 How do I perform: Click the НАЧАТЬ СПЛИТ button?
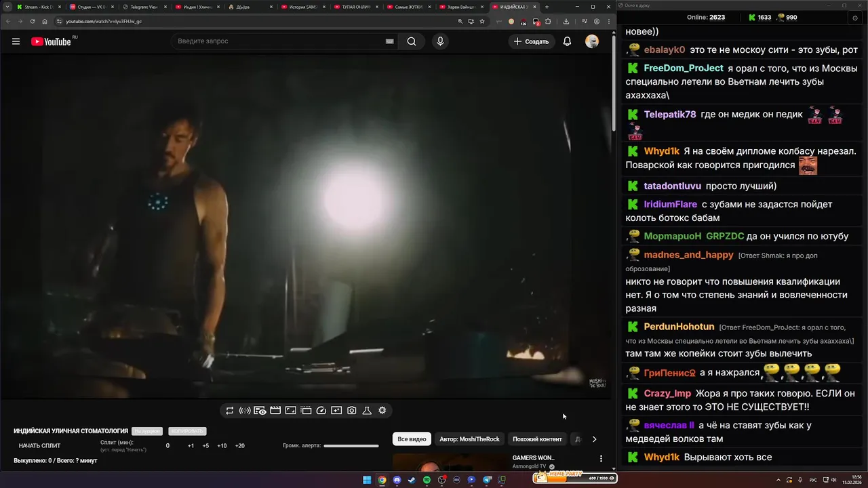tap(39, 446)
